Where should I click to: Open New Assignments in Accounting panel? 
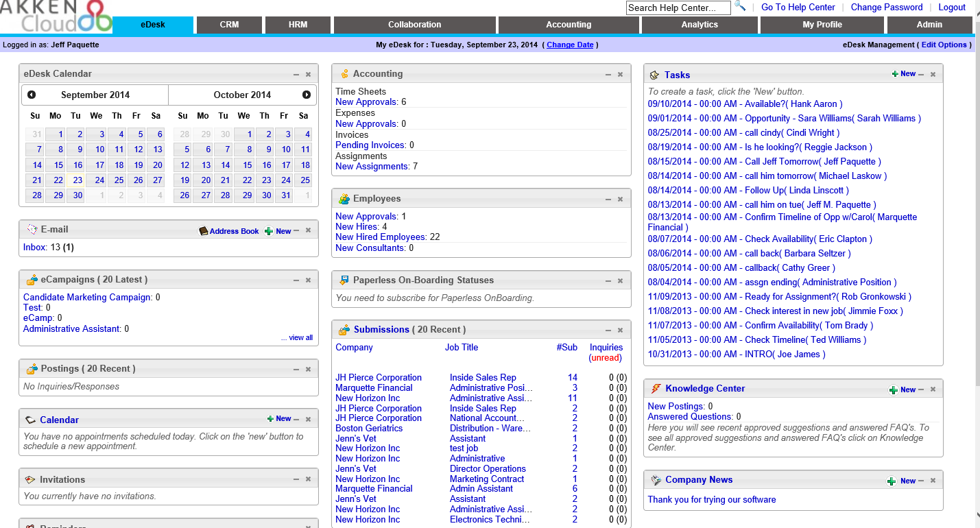(372, 167)
